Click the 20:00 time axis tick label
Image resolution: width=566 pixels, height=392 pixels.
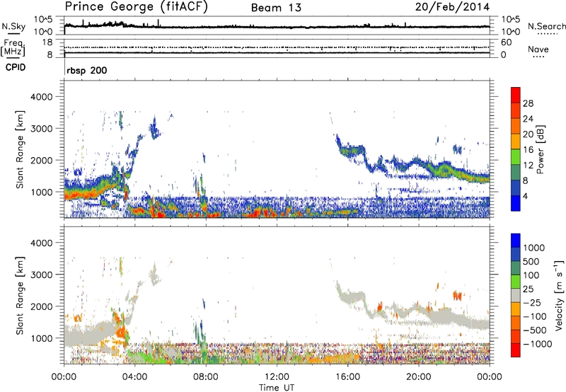click(x=419, y=377)
